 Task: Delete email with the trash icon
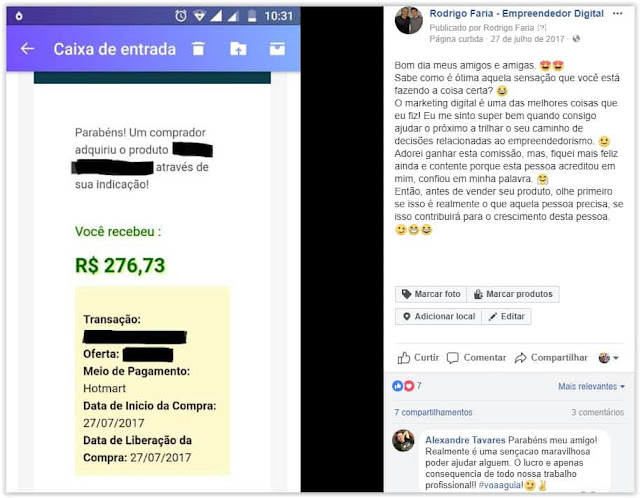click(198, 49)
